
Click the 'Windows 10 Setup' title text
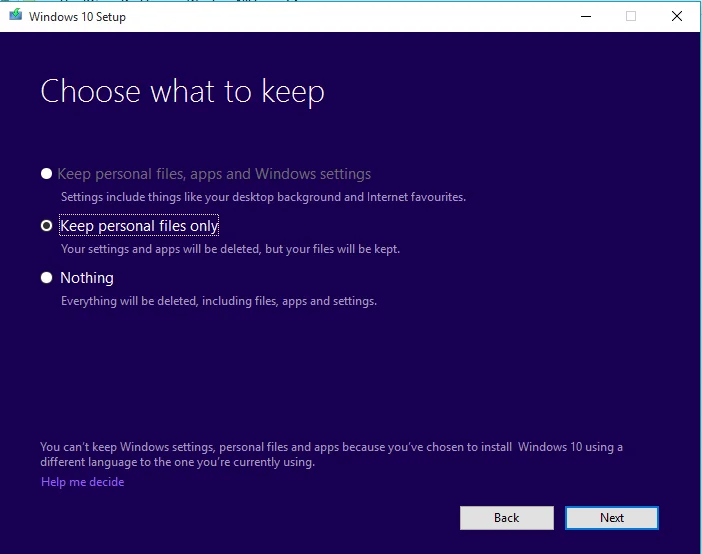tap(77, 17)
